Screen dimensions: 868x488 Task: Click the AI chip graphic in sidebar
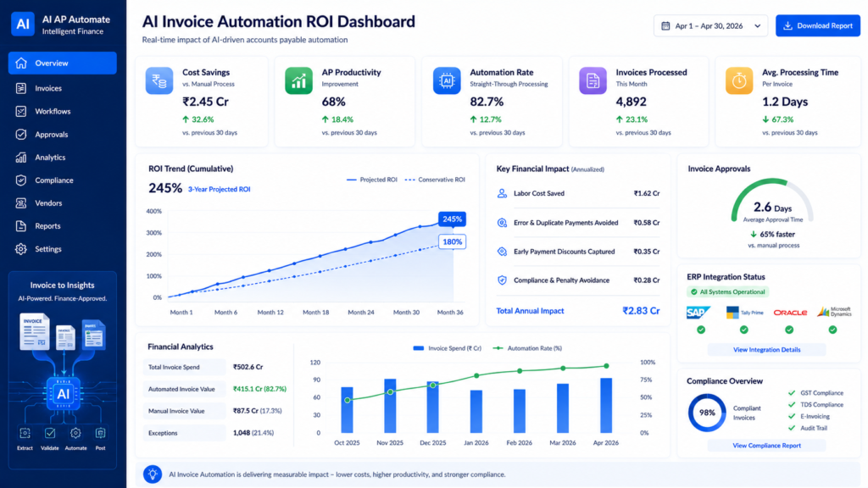pyautogui.click(x=64, y=393)
